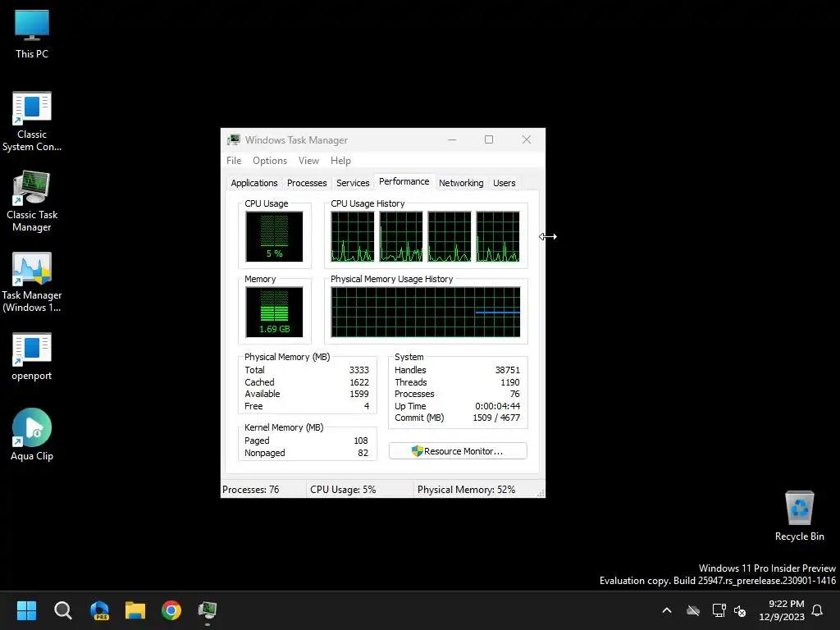This screenshot has height=630, width=840.
Task: Open network status tray icon
Action: click(719, 610)
